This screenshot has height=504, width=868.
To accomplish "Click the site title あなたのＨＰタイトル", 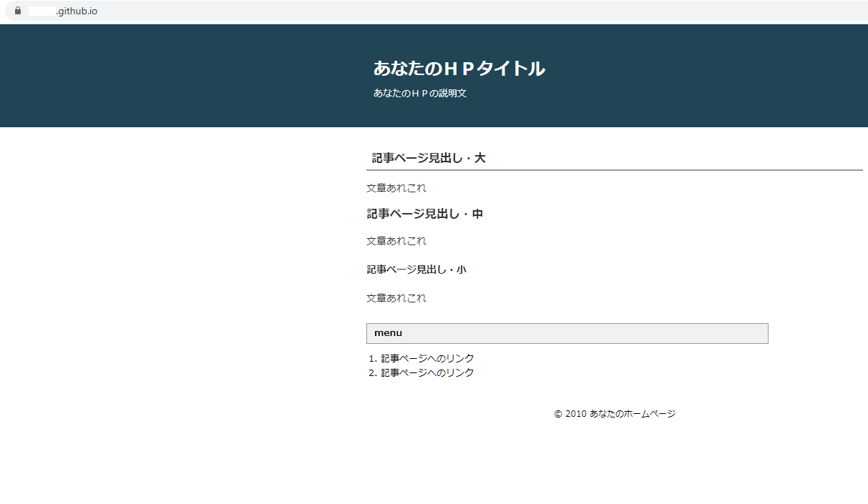I will (458, 69).
